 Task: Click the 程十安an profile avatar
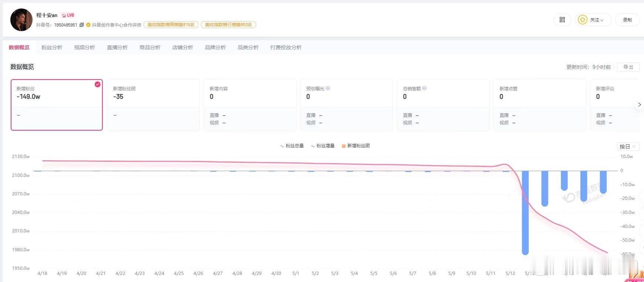pos(21,20)
